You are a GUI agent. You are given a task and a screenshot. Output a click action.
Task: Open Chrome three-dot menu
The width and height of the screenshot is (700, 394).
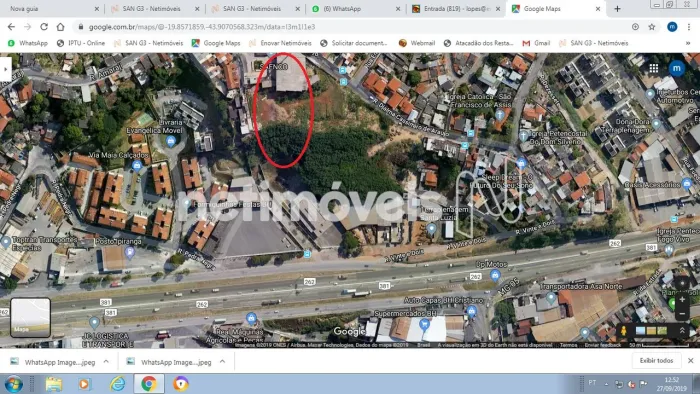click(x=689, y=27)
